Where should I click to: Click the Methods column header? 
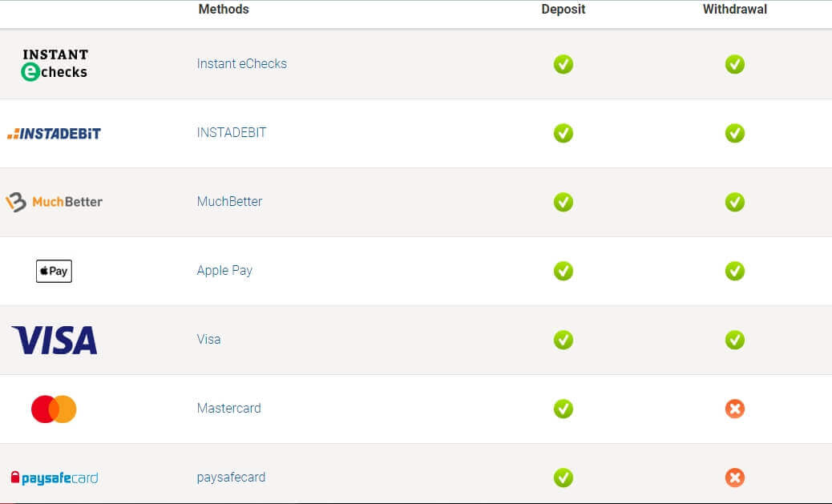[x=224, y=10]
